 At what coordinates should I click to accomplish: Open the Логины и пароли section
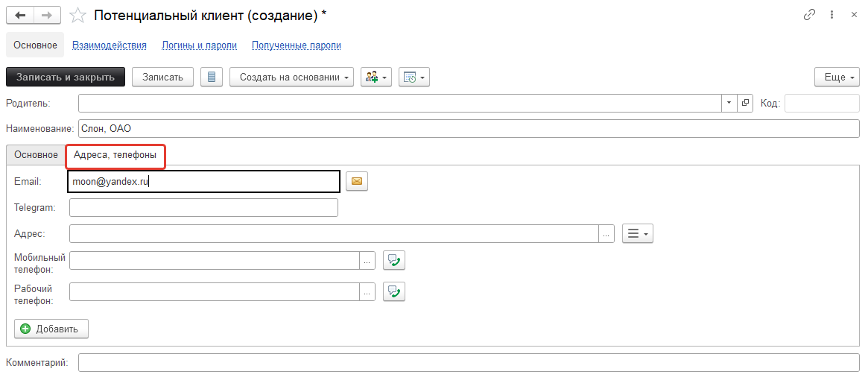click(199, 45)
